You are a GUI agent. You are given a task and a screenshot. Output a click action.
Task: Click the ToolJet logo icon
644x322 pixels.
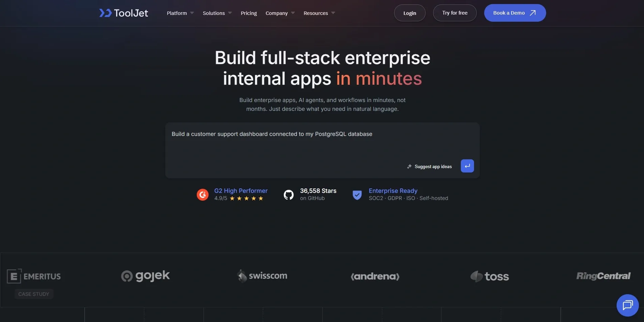click(x=105, y=13)
